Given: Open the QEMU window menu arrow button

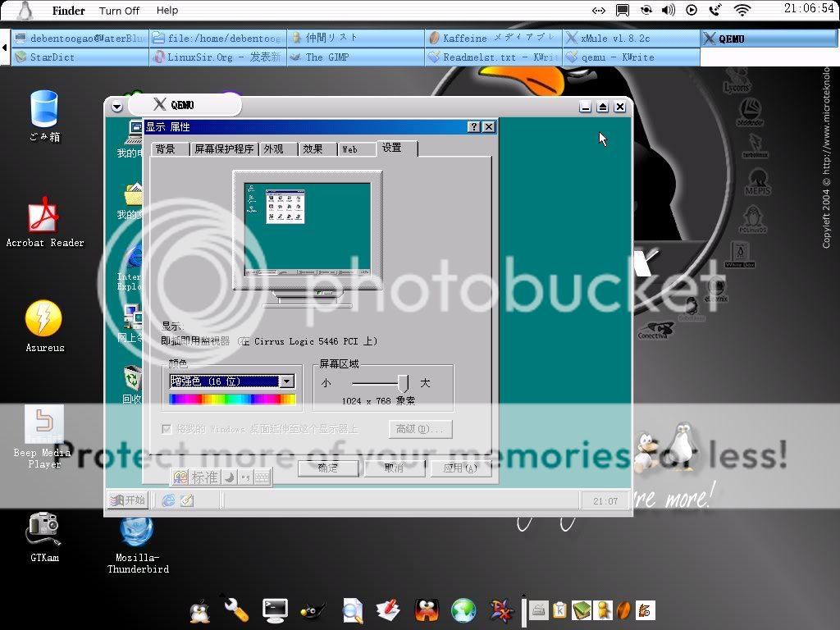Looking at the screenshot, I should coord(116,107).
